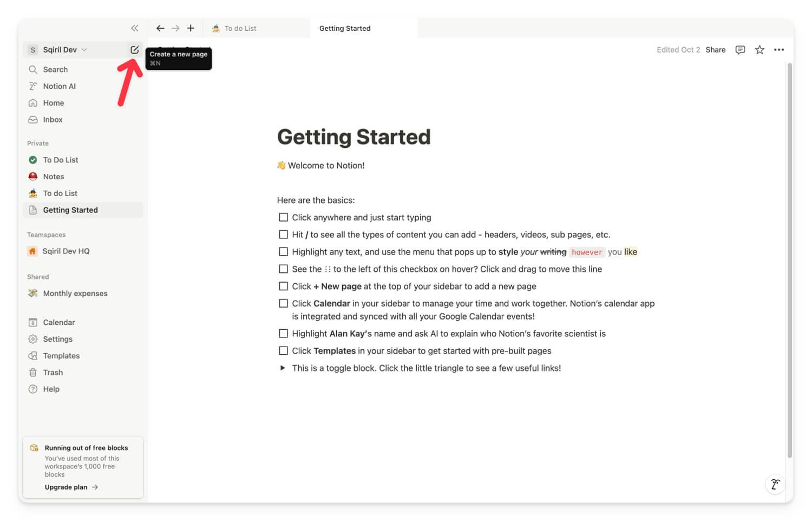
Task: Open the comments speech bubble icon
Action: 740,50
